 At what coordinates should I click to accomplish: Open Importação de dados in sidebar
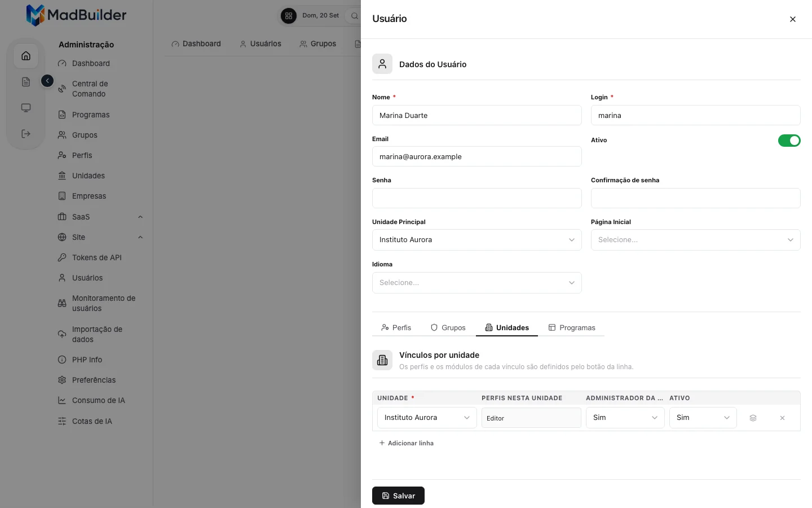coord(100,334)
